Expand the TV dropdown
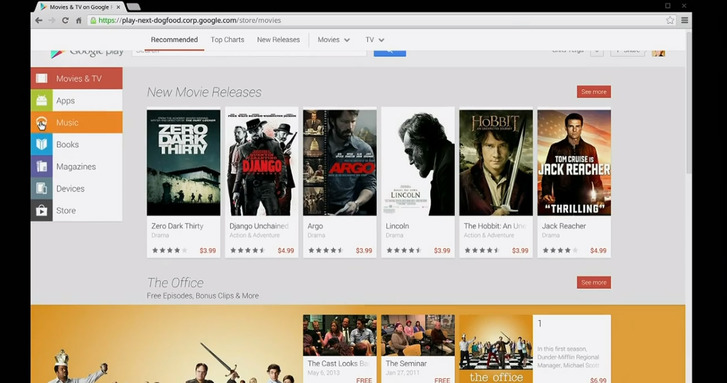Screen dimensions: 727x383 click(x=375, y=40)
